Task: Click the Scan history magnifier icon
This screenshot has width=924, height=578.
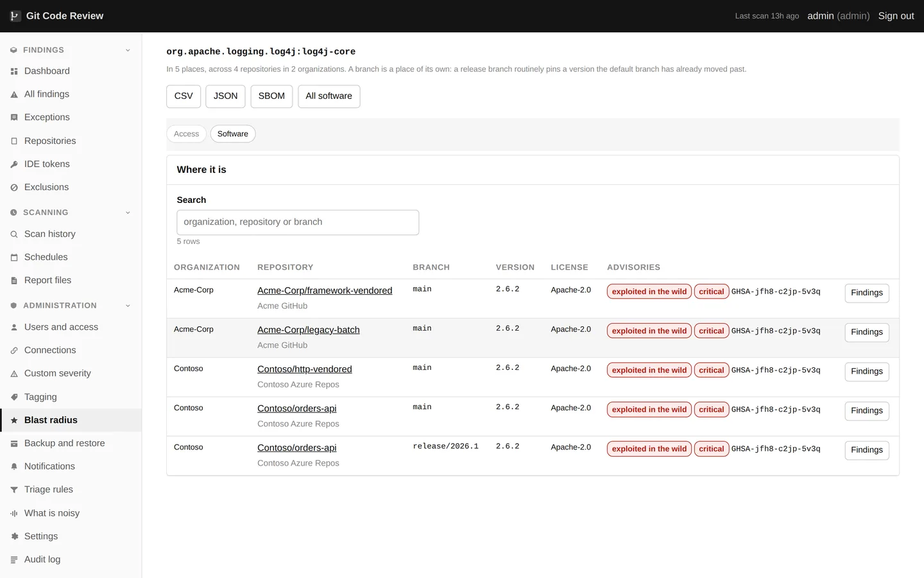Action: [14, 234]
